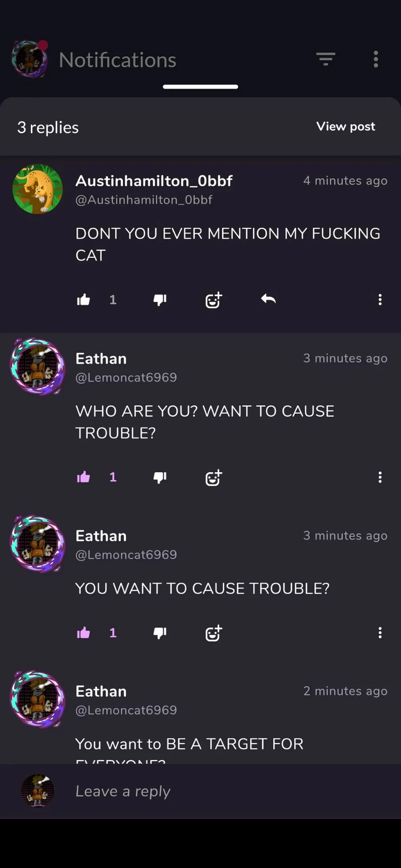
Task: Like Austinhamilton_0bbf's comment
Action: pyautogui.click(x=83, y=300)
